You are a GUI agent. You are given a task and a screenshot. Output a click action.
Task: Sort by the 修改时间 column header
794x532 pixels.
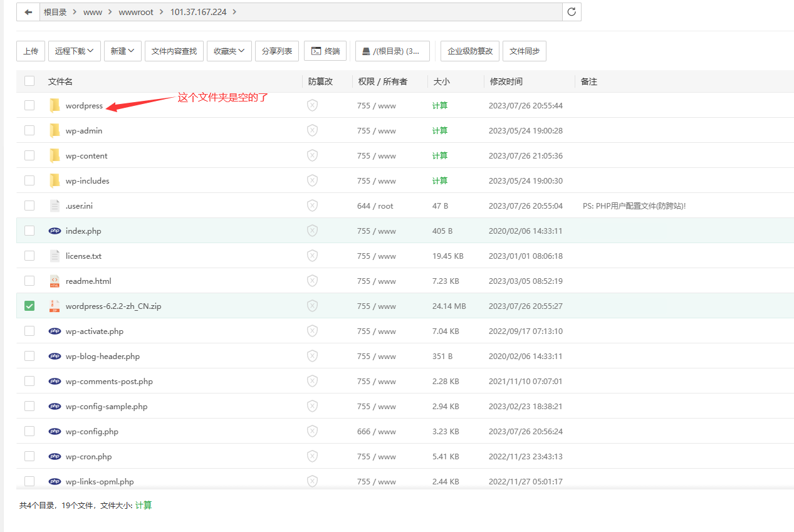tap(506, 81)
